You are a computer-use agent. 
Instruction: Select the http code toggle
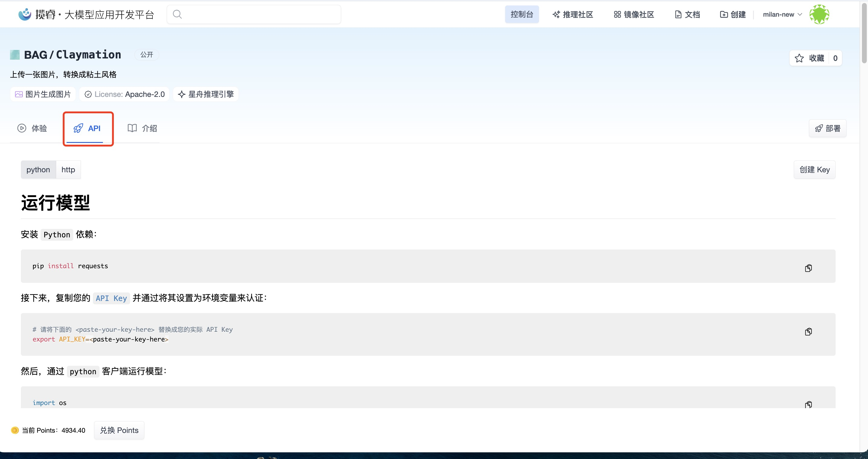click(x=68, y=170)
